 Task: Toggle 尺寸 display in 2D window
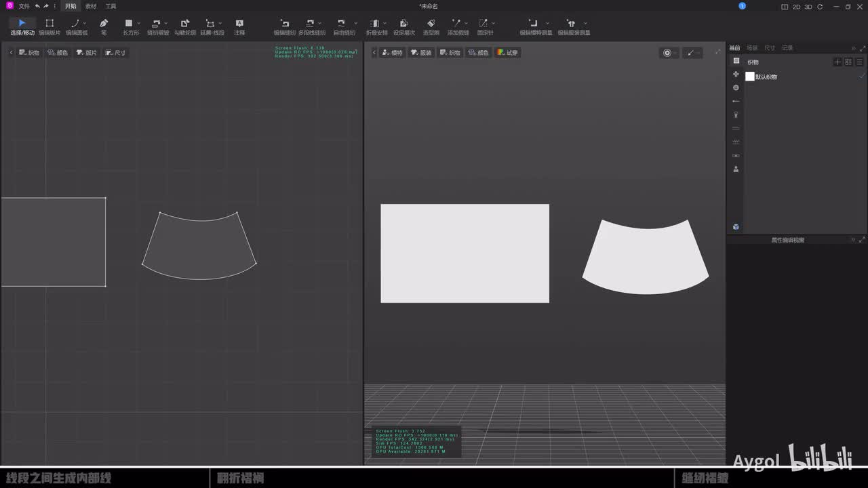click(115, 52)
